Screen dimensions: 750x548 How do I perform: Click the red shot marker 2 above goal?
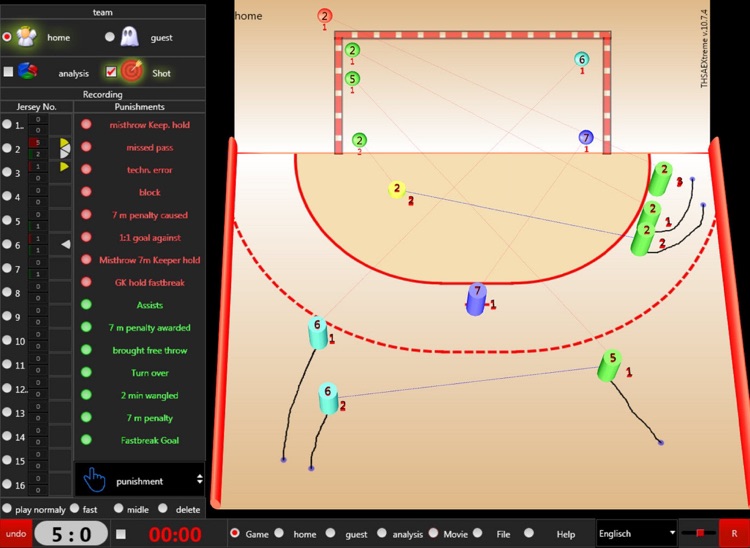click(325, 16)
